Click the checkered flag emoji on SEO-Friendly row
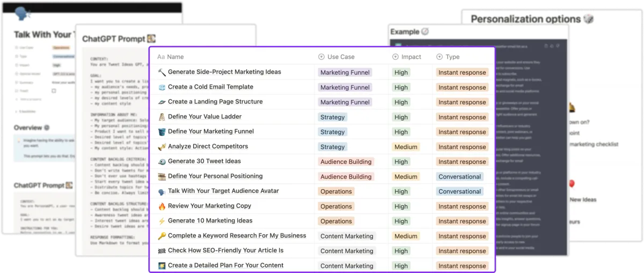Image resolution: width=644 pixels, height=273 pixels. click(162, 250)
